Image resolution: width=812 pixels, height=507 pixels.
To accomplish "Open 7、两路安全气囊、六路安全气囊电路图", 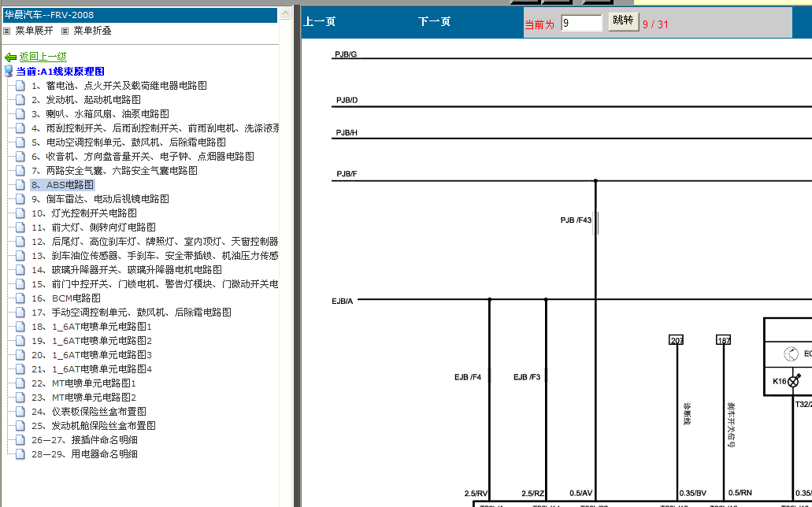I will click(114, 170).
